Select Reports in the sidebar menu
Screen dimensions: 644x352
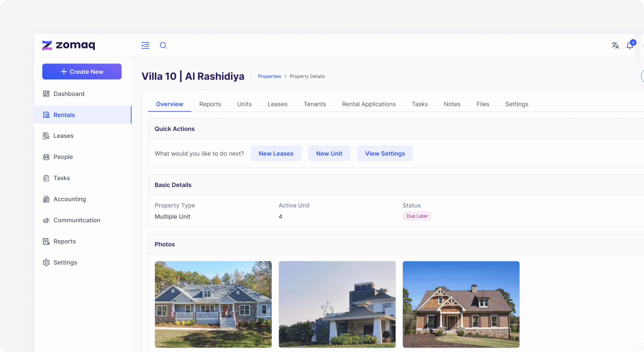[64, 241]
